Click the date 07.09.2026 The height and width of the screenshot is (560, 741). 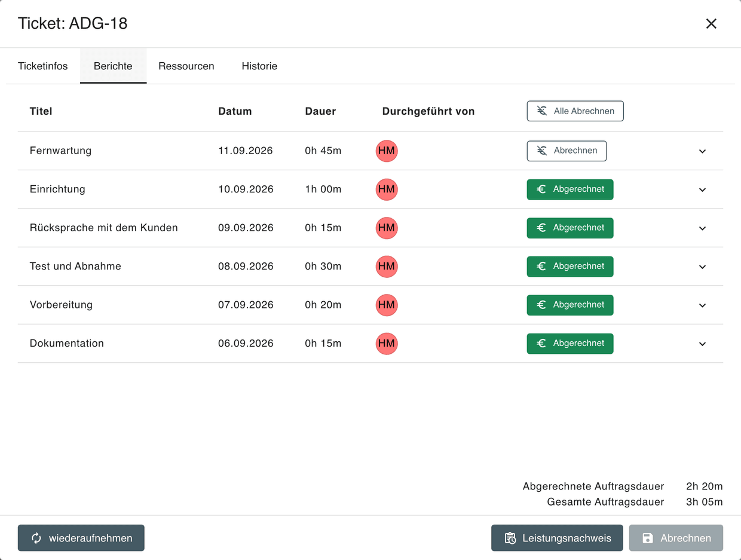(246, 305)
